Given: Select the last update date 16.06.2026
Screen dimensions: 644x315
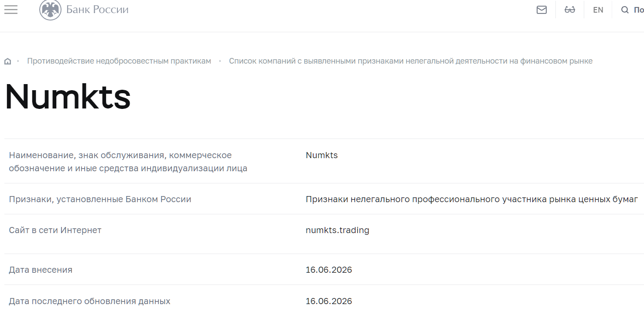Looking at the screenshot, I should click(x=329, y=301).
